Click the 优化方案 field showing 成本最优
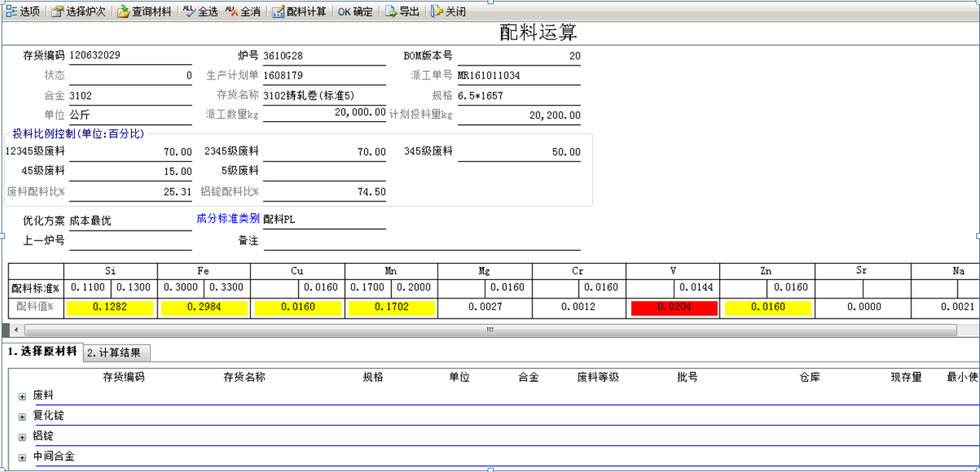The height and width of the screenshot is (472, 980). [x=130, y=221]
